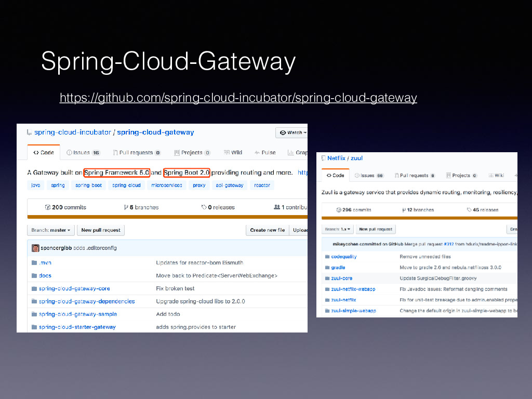The height and width of the screenshot is (399, 532).
Task: Open the zuul-netflix folder
Action: click(x=344, y=300)
